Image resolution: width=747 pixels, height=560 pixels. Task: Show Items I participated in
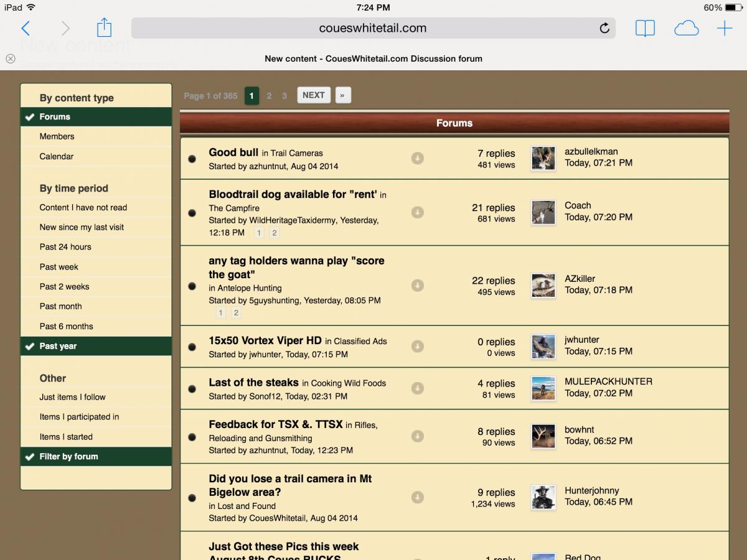(96, 417)
